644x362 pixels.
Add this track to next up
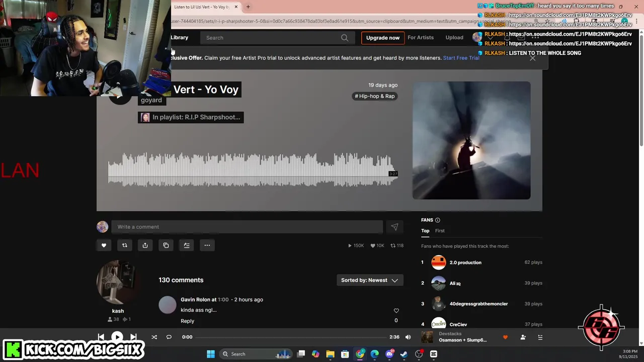[187, 245]
